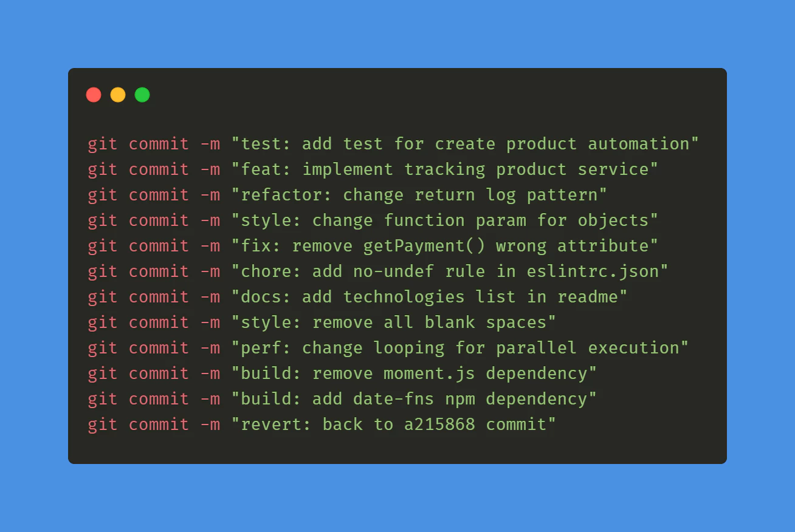Click the "docs: add technologies list" line
This screenshot has height=532, width=795.
(x=428, y=297)
